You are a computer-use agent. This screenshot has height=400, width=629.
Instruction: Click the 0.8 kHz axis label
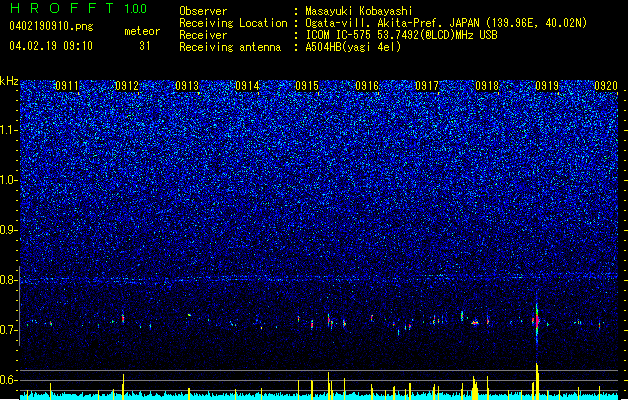[9, 280]
